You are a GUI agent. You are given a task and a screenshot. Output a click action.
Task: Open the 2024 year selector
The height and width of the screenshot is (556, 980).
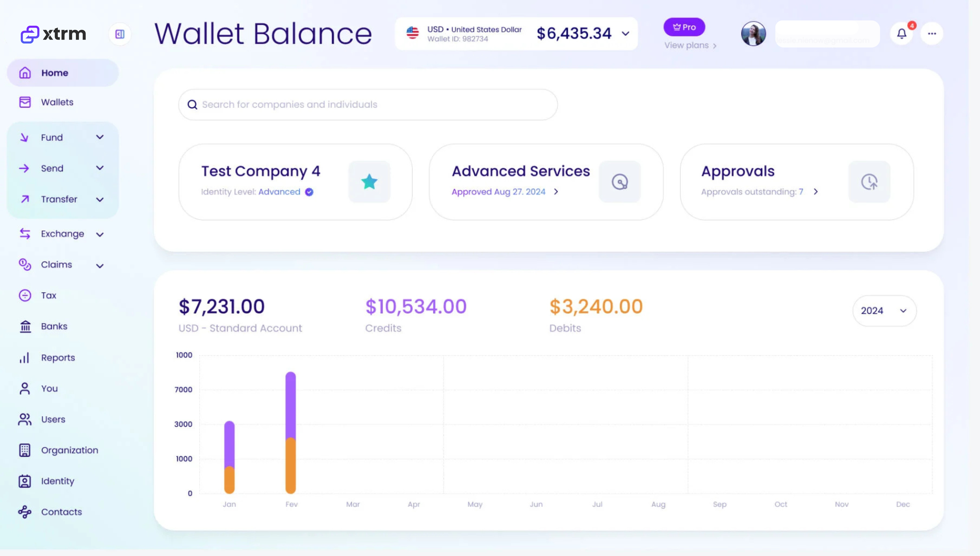click(x=884, y=310)
